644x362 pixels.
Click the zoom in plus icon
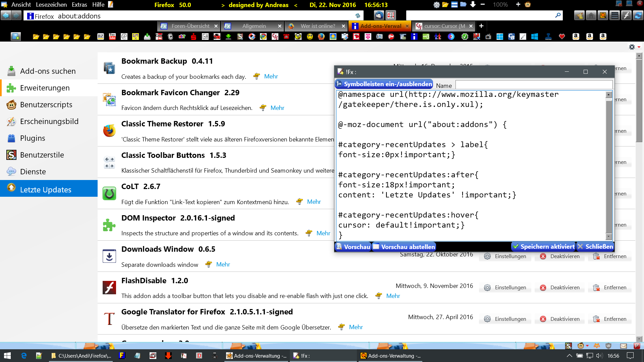pyautogui.click(x=518, y=5)
